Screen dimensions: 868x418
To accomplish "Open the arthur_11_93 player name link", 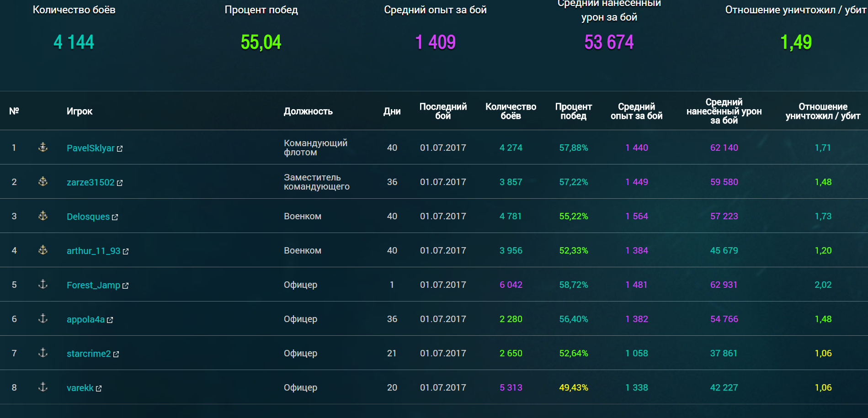I will [93, 251].
